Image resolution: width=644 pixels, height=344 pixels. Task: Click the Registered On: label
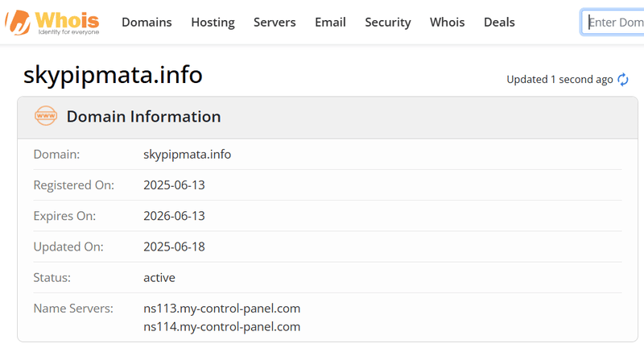pos(74,185)
